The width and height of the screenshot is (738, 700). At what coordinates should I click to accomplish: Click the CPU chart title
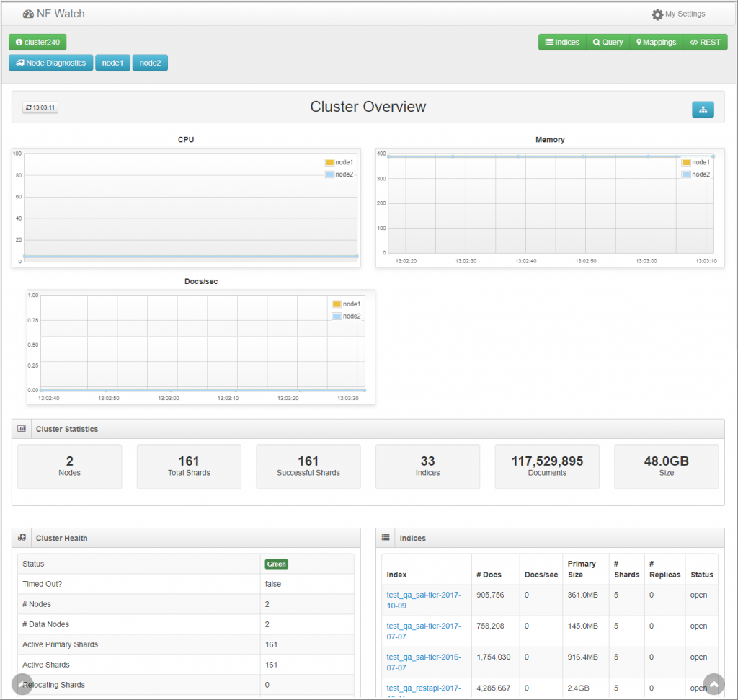(x=186, y=140)
